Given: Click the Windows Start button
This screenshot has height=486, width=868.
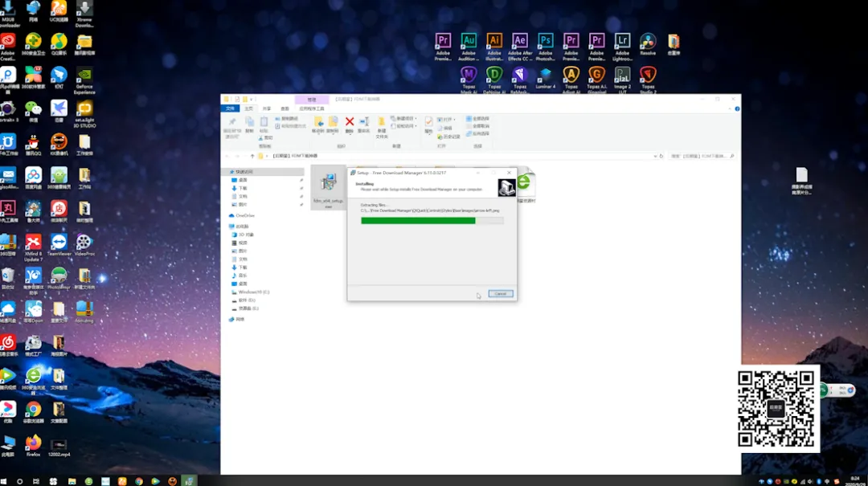Looking at the screenshot, I should point(5,481).
